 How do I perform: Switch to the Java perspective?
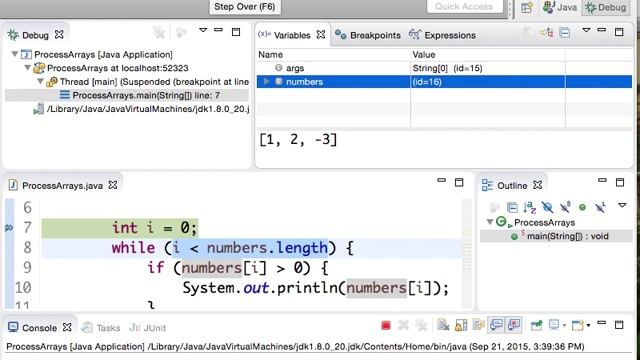pos(560,7)
